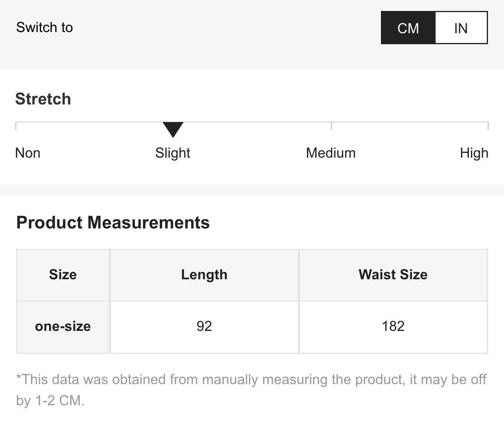This screenshot has height=433, width=504.
Task: Click the High stretch label
Action: pos(474,153)
